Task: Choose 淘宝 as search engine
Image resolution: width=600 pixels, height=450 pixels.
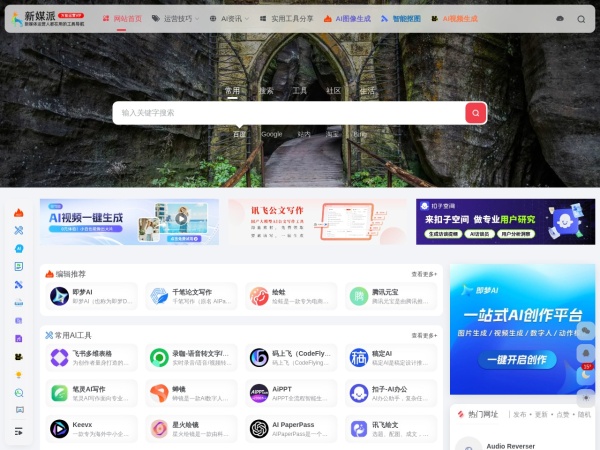Action: (x=332, y=134)
